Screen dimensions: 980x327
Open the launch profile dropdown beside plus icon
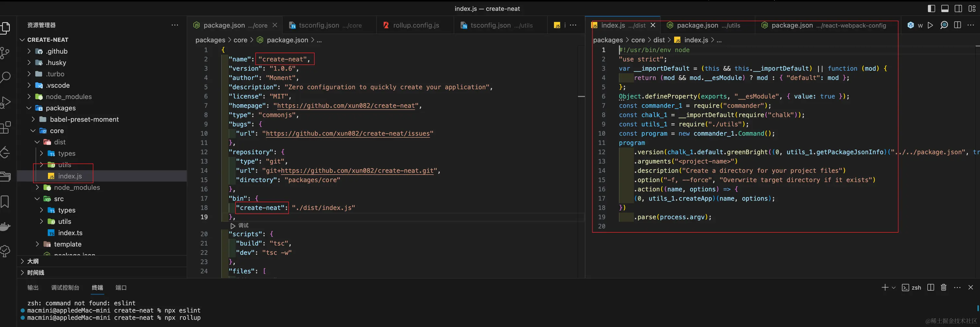[x=894, y=288]
